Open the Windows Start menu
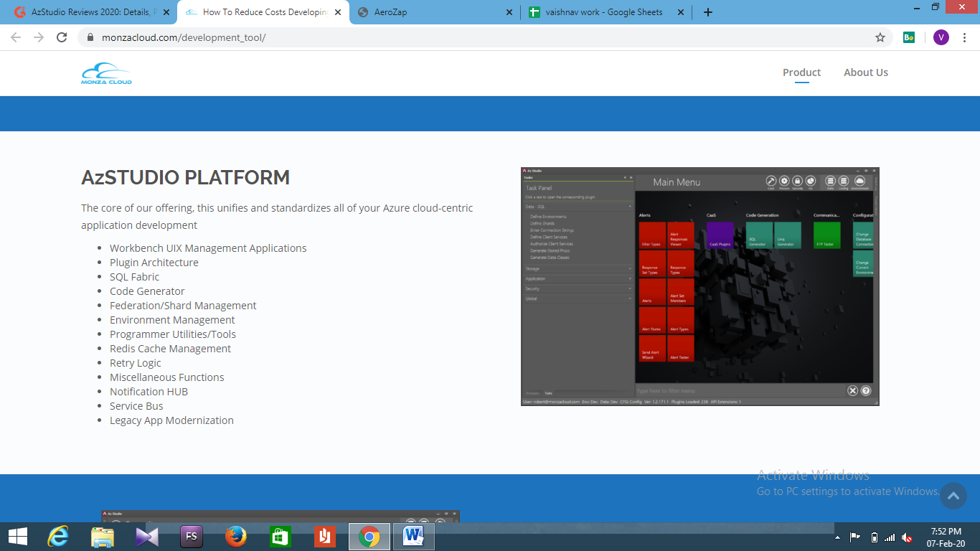Viewport: 980px width, 551px height. tap(18, 536)
